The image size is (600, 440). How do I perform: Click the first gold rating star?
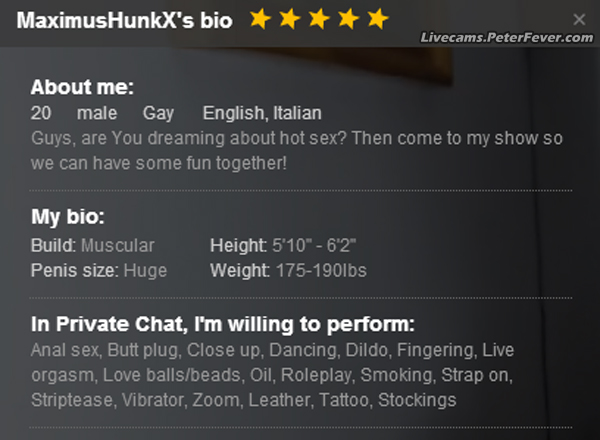(x=260, y=19)
